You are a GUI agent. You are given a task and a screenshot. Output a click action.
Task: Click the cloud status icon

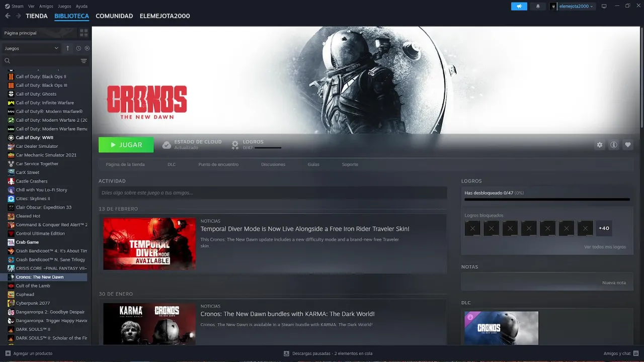[167, 145]
